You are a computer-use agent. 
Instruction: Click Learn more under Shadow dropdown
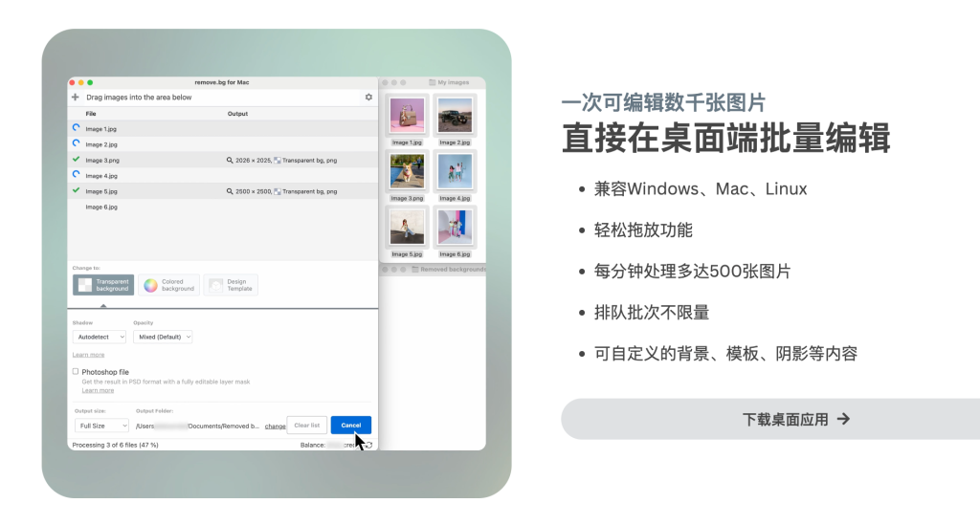pos(88,355)
